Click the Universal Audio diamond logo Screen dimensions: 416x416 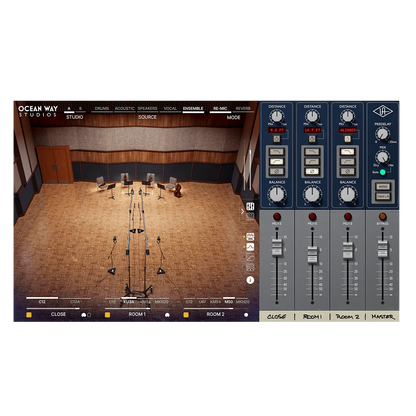383,111
